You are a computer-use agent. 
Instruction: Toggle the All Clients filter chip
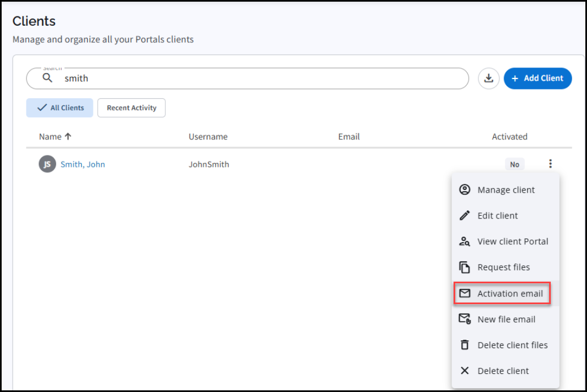pos(60,108)
